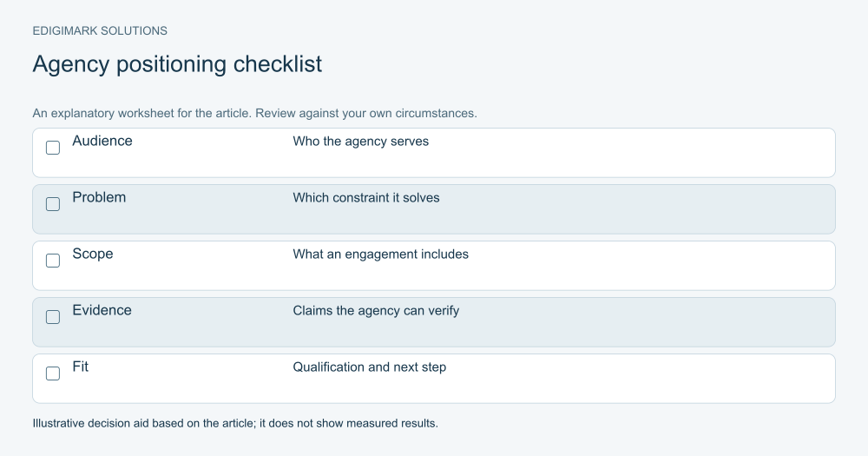Screen dimensions: 868x456
Task: Click the 'Problem' row label
Action: point(99,197)
